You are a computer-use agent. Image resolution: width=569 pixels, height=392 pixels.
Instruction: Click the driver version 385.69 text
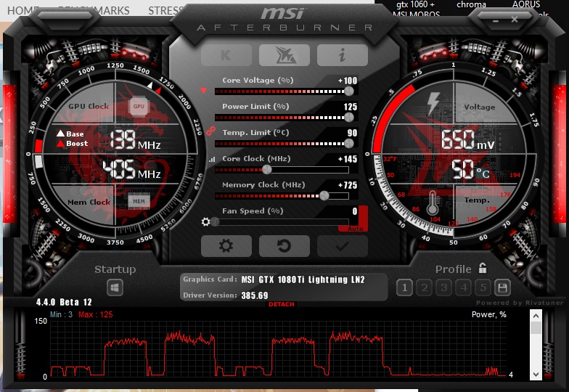tap(255, 295)
